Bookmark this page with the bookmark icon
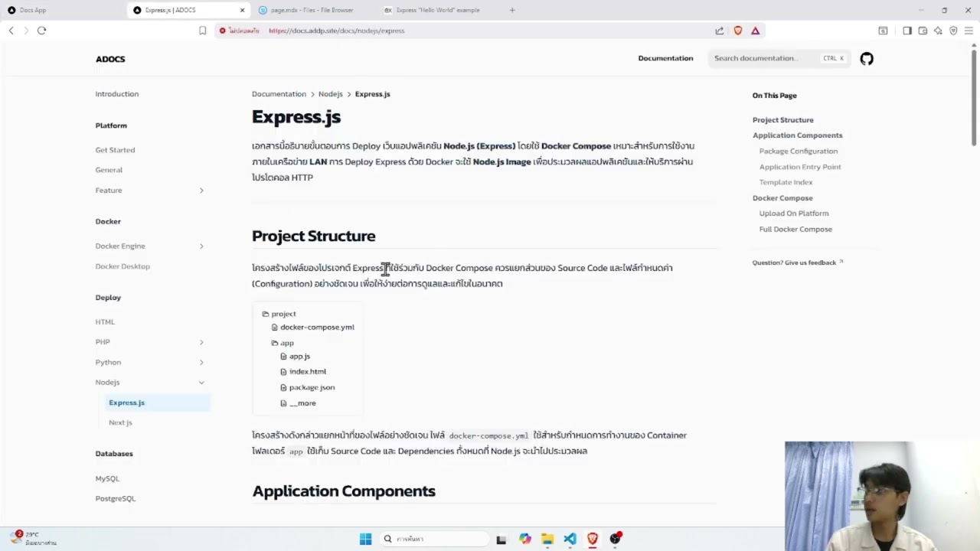This screenshot has width=980, height=551. [x=202, y=31]
